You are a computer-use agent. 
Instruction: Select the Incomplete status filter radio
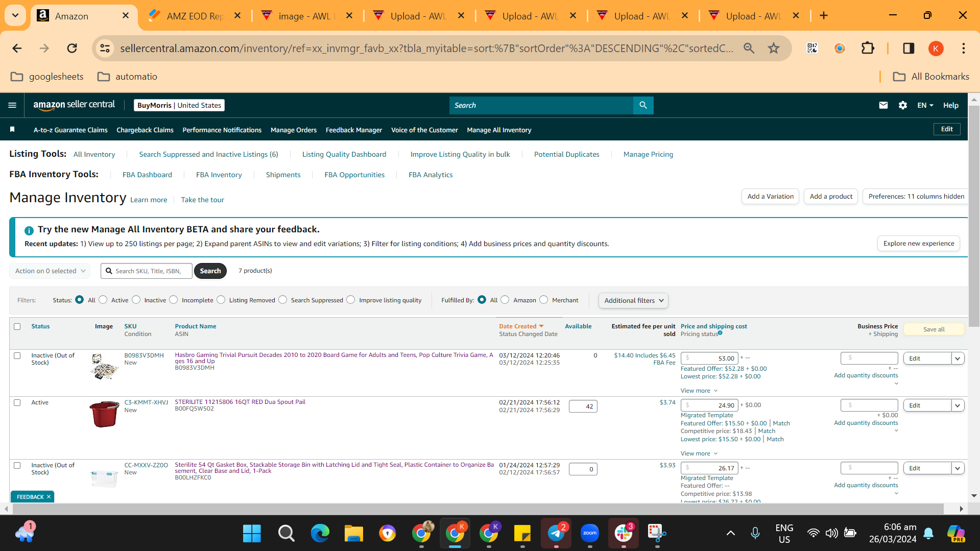[174, 300]
